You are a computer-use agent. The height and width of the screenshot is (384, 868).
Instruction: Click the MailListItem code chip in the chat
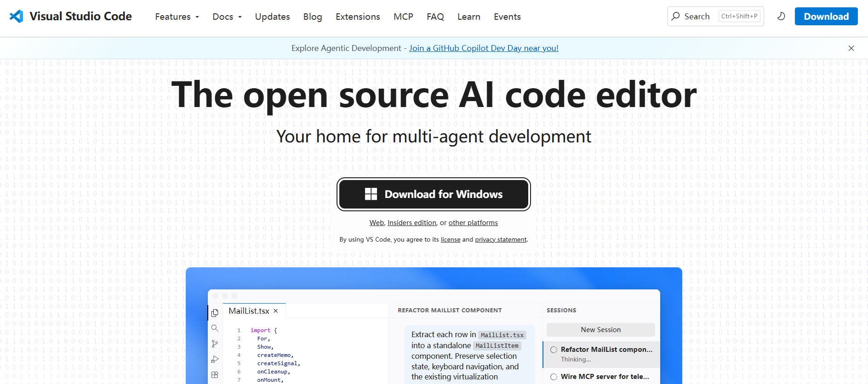[x=497, y=346]
